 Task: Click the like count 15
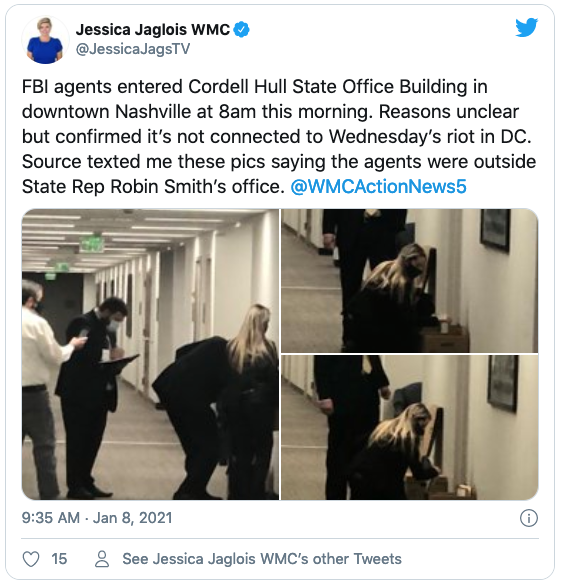(x=59, y=559)
